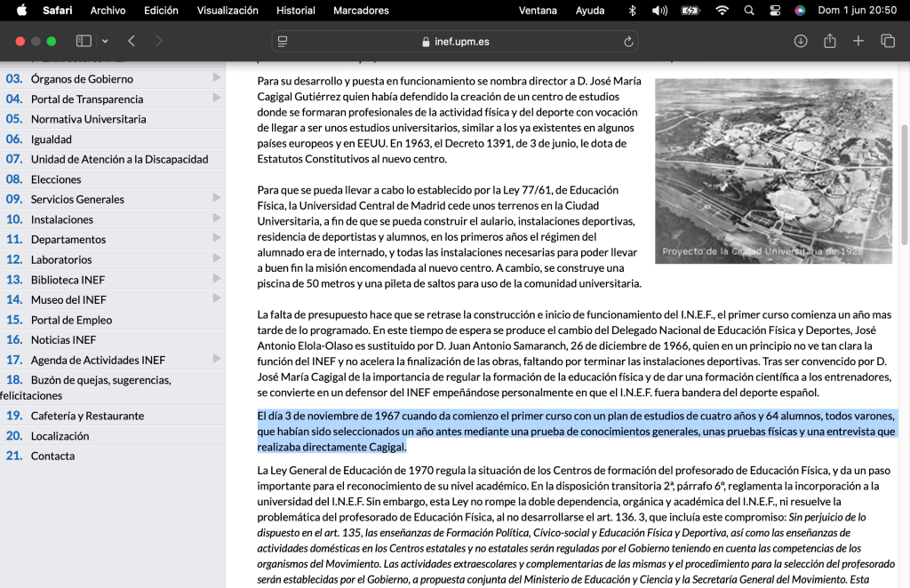Go to Cafetería y Restaurante
The width and height of the screenshot is (910, 588).
coord(87,415)
